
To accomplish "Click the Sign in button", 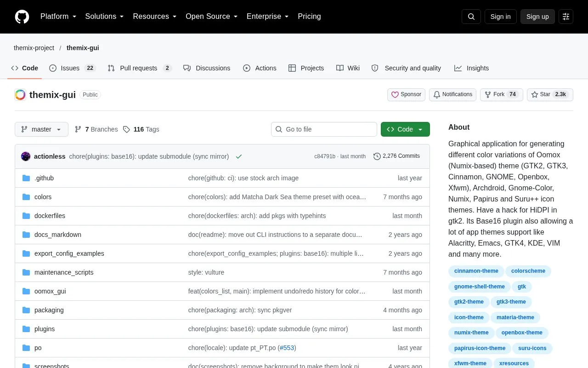I will click(x=500, y=17).
